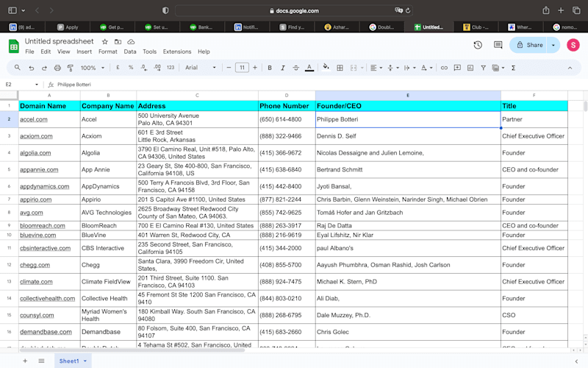Format as currency with pound icon
588x368 pixels.
click(x=118, y=68)
